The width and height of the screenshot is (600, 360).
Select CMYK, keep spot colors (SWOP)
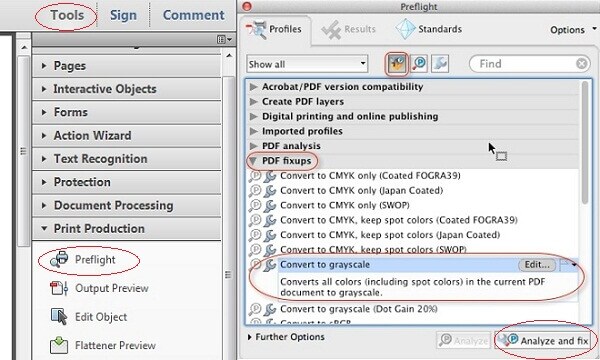tap(373, 249)
